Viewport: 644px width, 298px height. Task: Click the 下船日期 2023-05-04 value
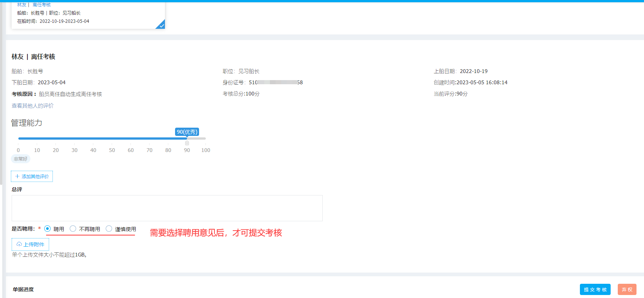coord(52,82)
